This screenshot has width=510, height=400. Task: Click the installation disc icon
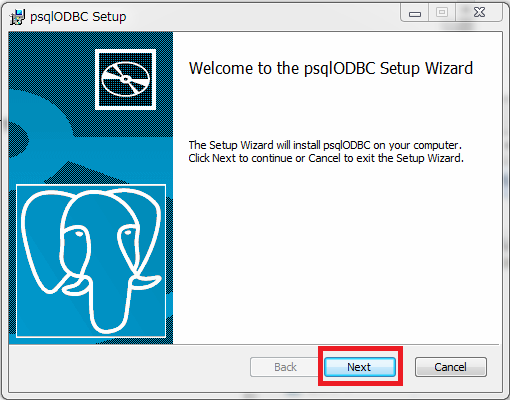pyautogui.click(x=125, y=79)
